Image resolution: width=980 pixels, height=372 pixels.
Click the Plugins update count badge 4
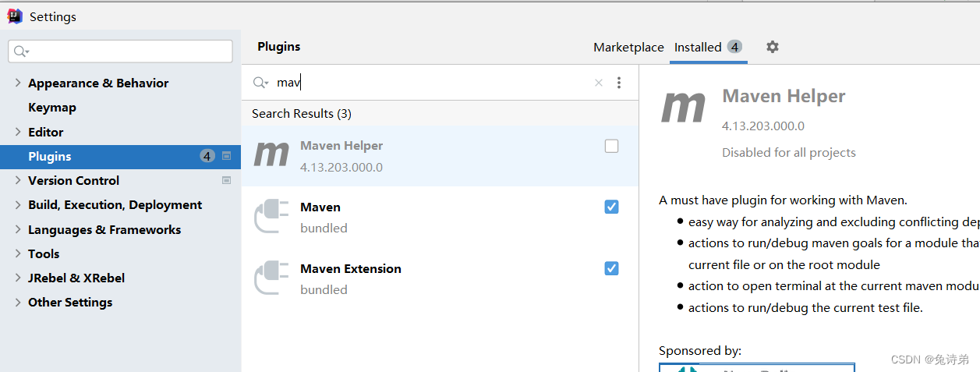click(207, 156)
